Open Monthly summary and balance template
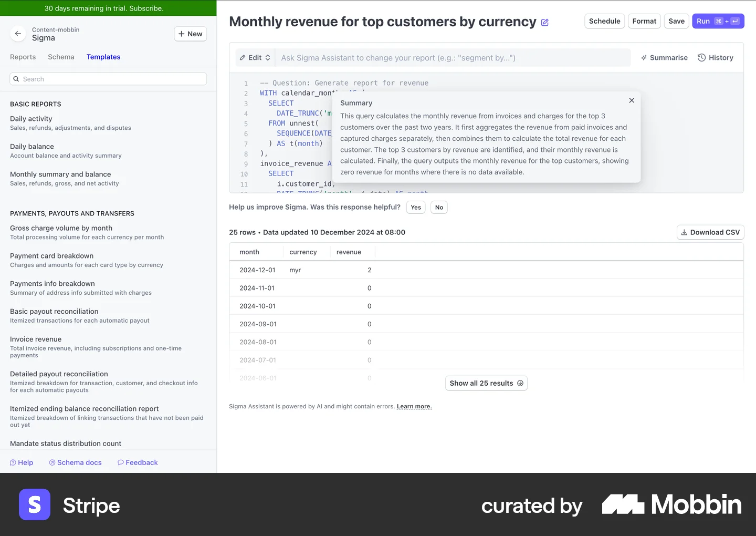 (65, 179)
